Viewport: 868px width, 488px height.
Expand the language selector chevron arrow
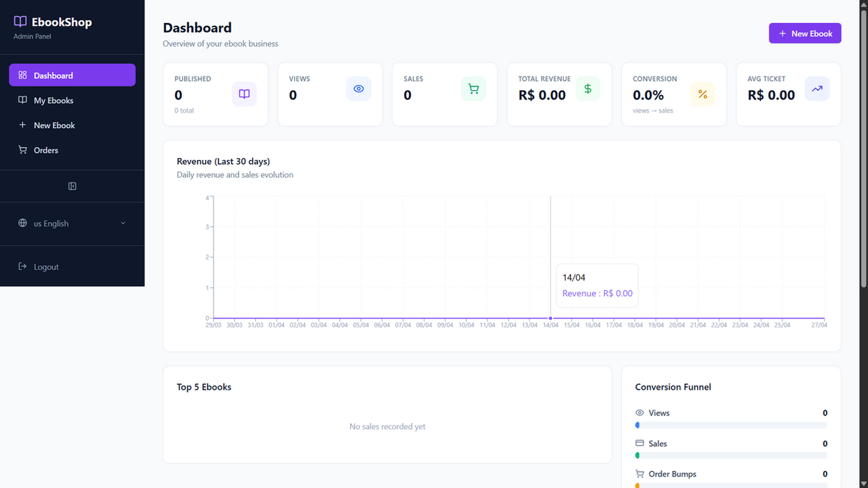[x=123, y=224]
